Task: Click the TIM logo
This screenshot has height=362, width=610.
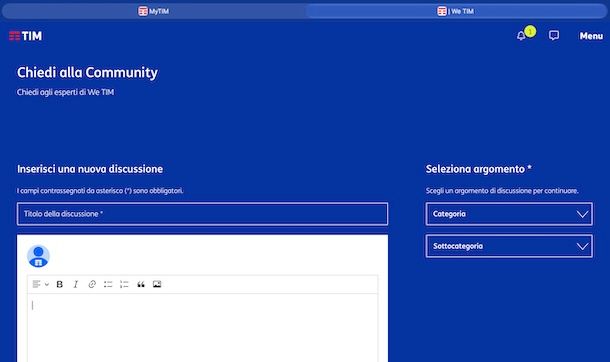Action: coord(25,36)
